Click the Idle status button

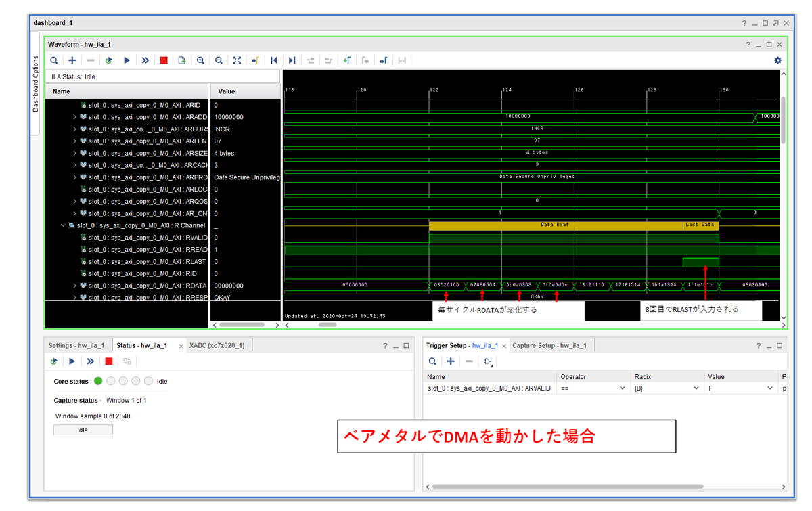click(x=83, y=430)
